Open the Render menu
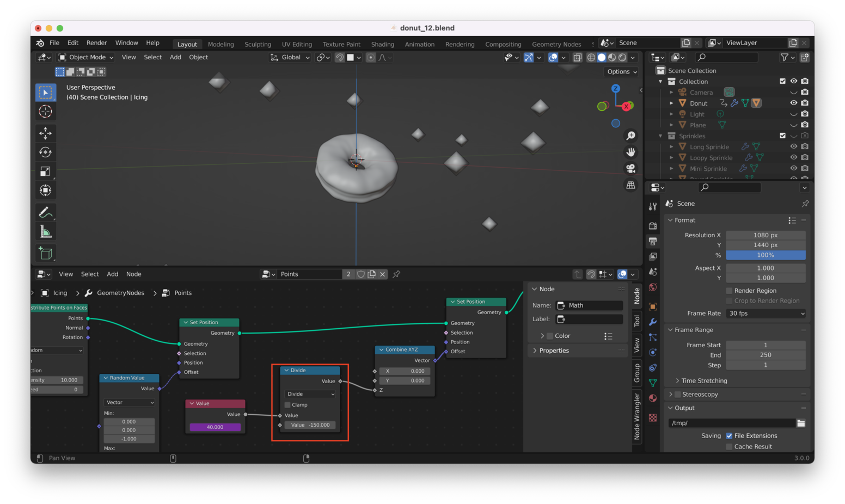The width and height of the screenshot is (845, 504). pyautogui.click(x=96, y=43)
